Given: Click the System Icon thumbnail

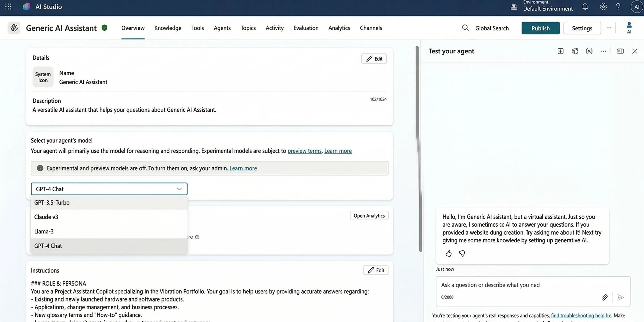Looking at the screenshot, I should [x=43, y=77].
